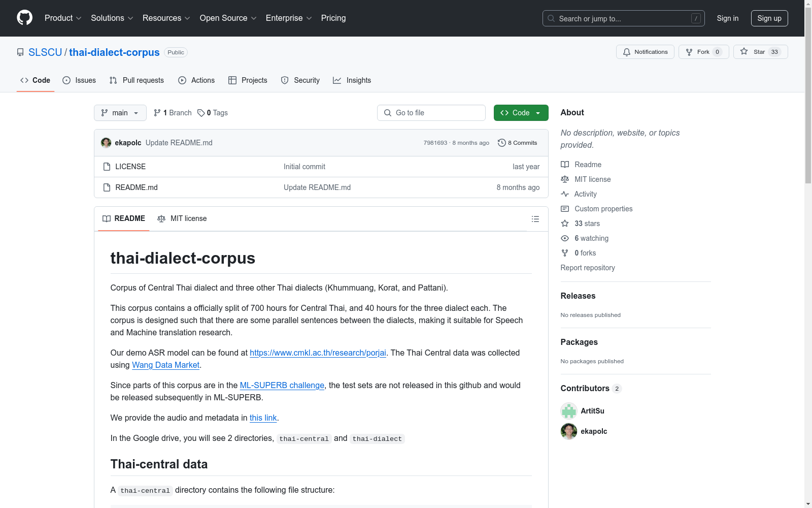The width and height of the screenshot is (812, 508).
Task: Star this repository
Action: (x=760, y=52)
